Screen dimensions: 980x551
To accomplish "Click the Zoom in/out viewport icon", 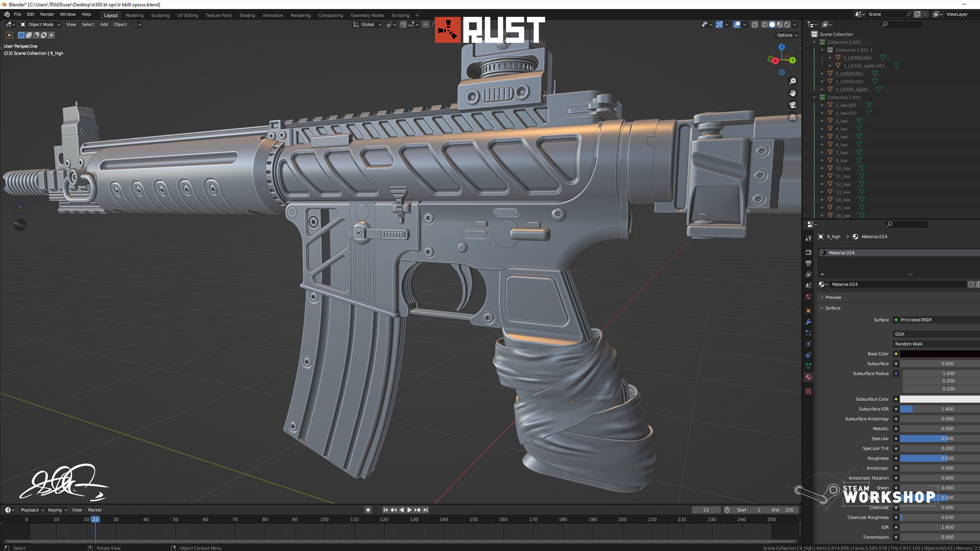I will pyautogui.click(x=792, y=82).
